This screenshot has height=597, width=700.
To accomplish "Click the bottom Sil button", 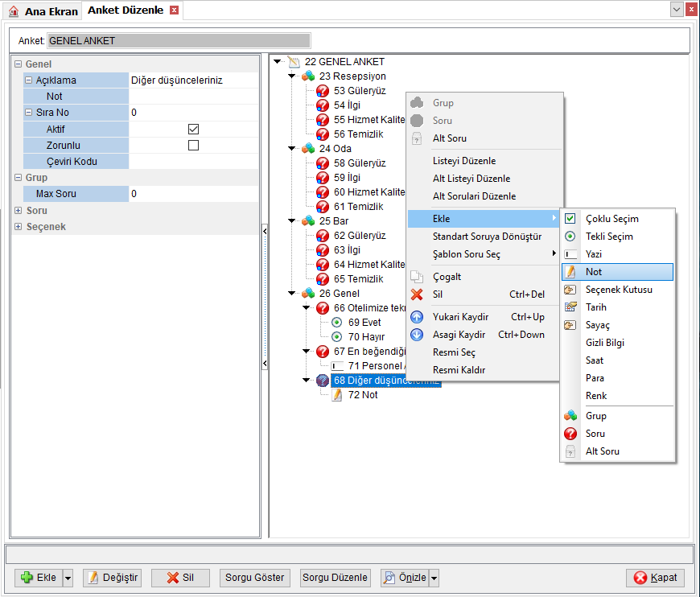I will tap(180, 578).
